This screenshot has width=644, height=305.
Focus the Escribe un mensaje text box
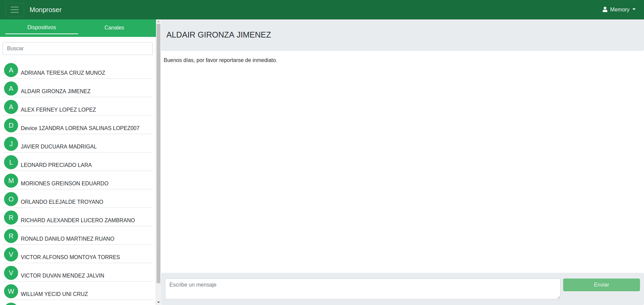[x=362, y=289]
